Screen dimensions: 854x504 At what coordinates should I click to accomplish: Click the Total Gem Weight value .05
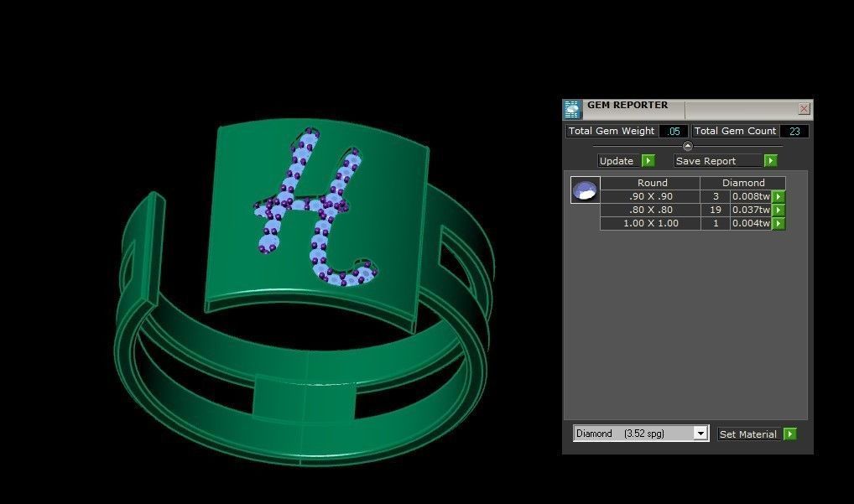point(674,131)
